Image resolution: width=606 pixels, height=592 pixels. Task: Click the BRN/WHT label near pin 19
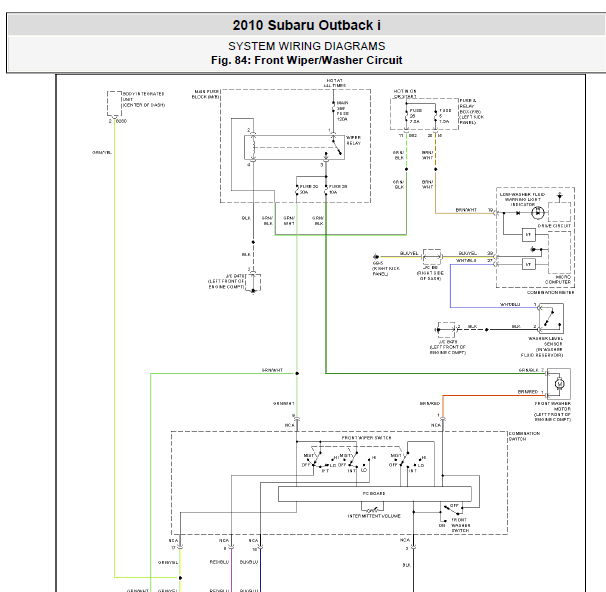coord(466,210)
